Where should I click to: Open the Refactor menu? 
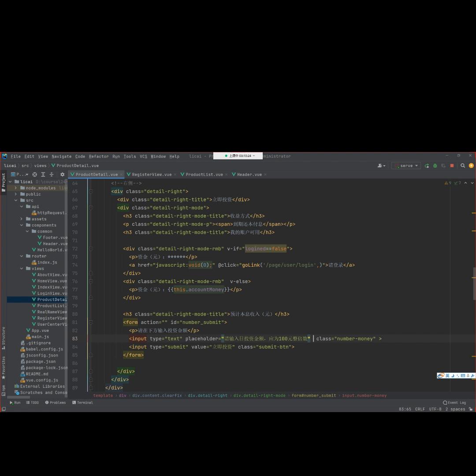pos(98,156)
